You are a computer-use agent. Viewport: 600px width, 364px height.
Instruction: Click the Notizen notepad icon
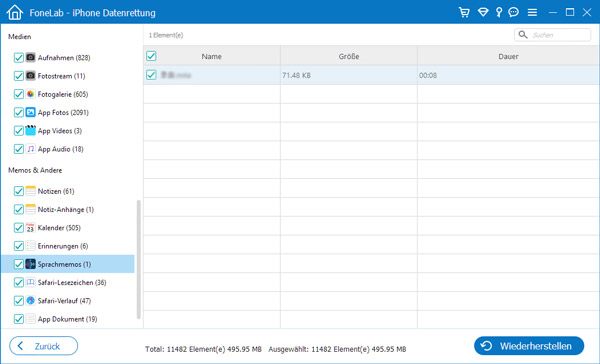31,191
